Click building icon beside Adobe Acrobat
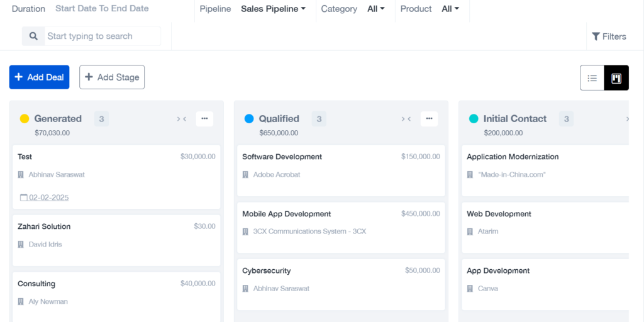This screenshot has height=322, width=644. pos(245,175)
